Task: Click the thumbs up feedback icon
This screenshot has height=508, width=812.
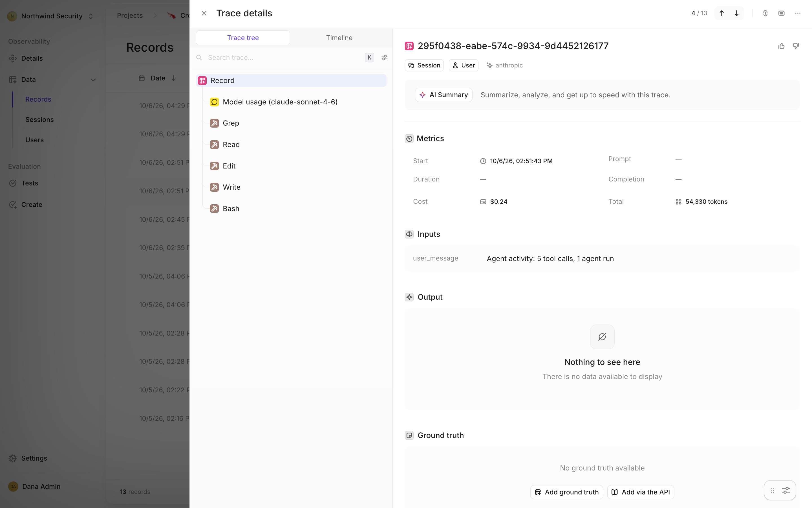Action: [782, 46]
